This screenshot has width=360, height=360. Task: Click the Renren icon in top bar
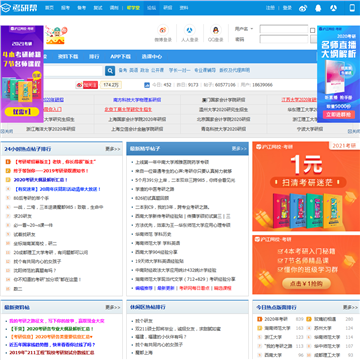[333, 8]
